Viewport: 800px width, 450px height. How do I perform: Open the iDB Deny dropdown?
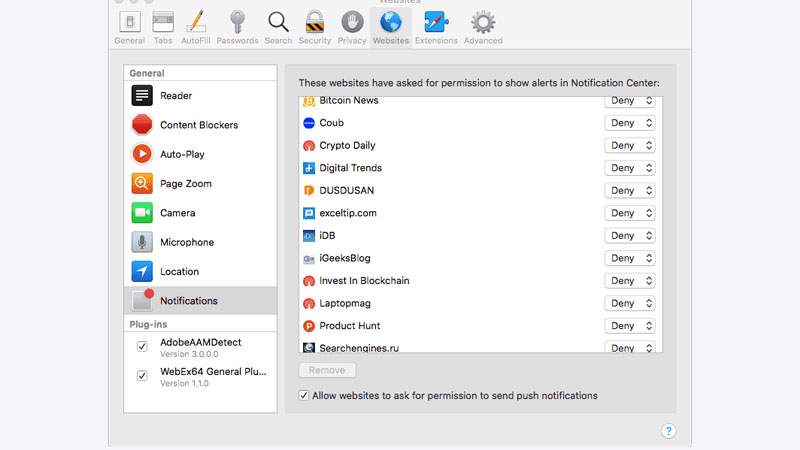(630, 236)
